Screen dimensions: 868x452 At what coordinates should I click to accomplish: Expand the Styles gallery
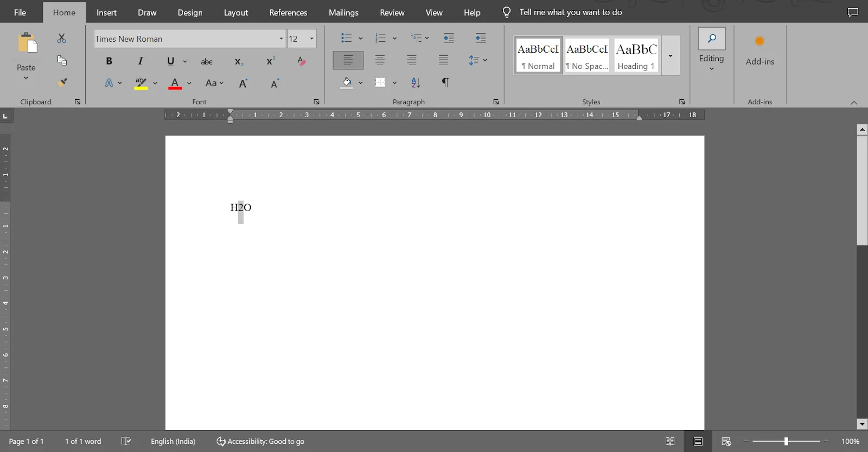point(671,56)
